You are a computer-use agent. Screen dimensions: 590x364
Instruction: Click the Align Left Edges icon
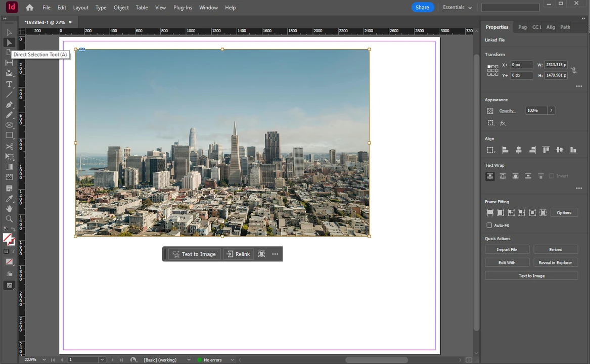505,150
